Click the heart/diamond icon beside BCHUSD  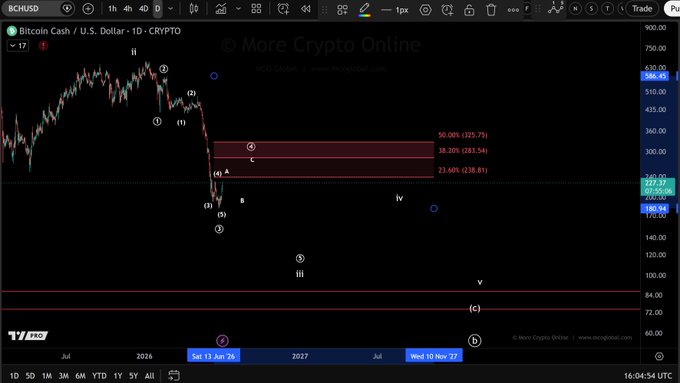pyautogui.click(x=67, y=8)
